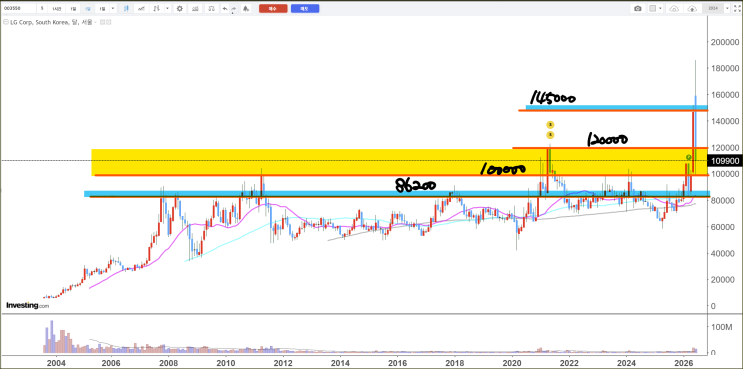The width and height of the screenshot is (743, 369).
Task: Select the candlestick chart style icon
Action: 126,9
